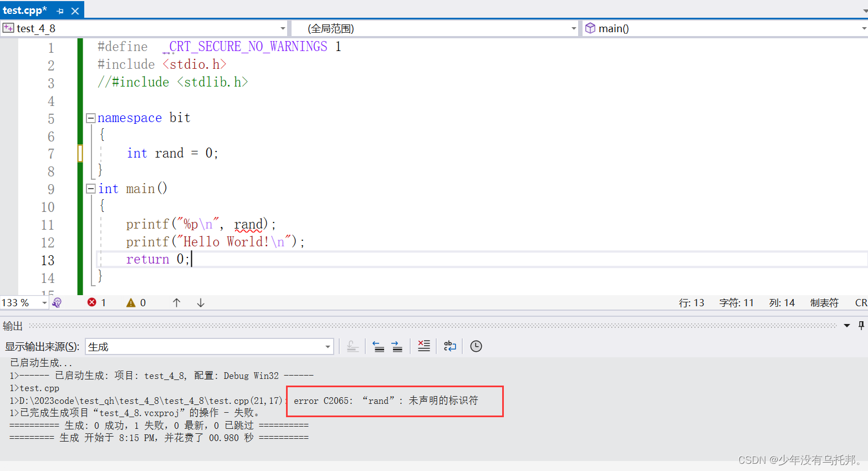The height and width of the screenshot is (471, 868).
Task: Click the 已启动生成... output line
Action: click(x=41, y=363)
